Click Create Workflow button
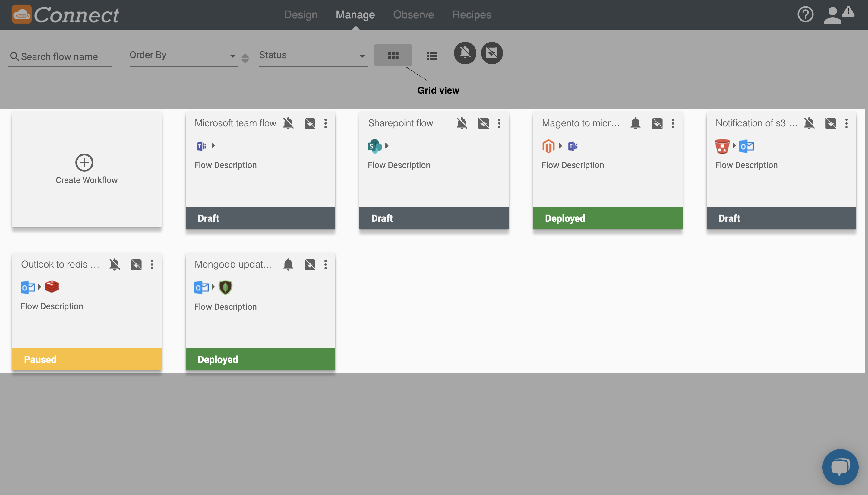 [87, 169]
